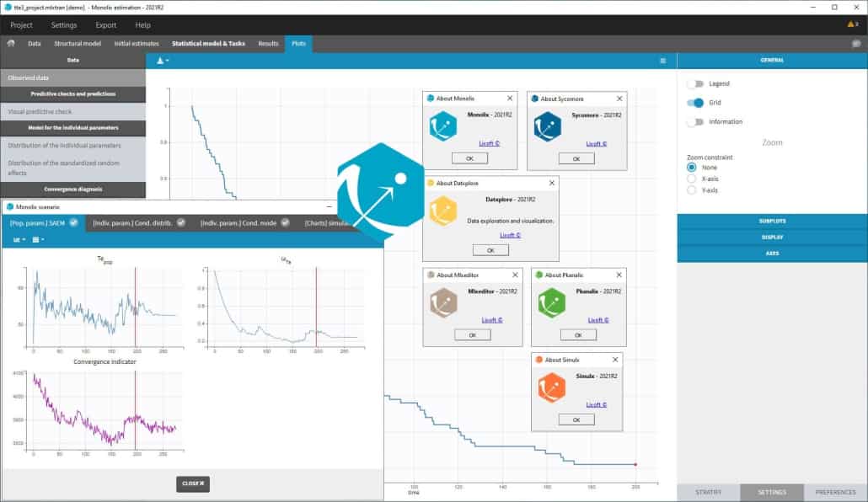Open [Indiv. param.] Cond. distrib. scenario tab
The height and width of the screenshot is (502, 868).
pyautogui.click(x=138, y=223)
